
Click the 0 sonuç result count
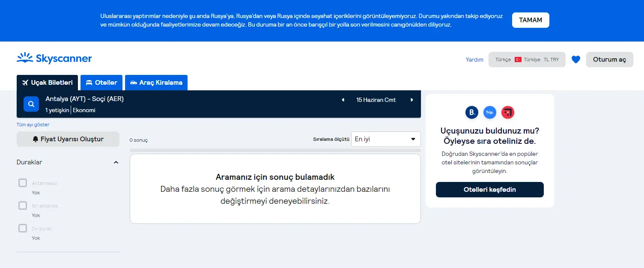pyautogui.click(x=139, y=140)
